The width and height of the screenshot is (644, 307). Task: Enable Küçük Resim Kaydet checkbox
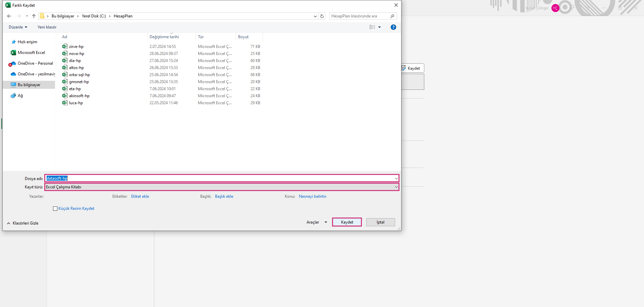click(55, 209)
